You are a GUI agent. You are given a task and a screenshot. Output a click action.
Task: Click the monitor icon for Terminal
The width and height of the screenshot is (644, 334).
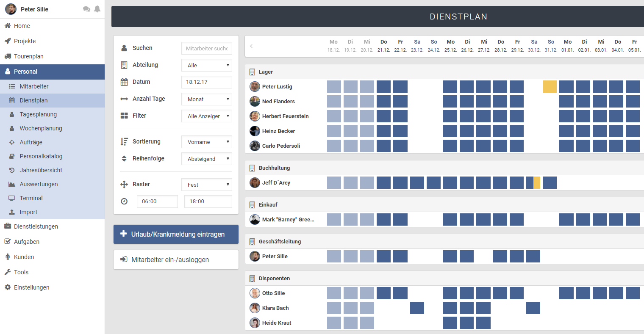click(x=12, y=198)
